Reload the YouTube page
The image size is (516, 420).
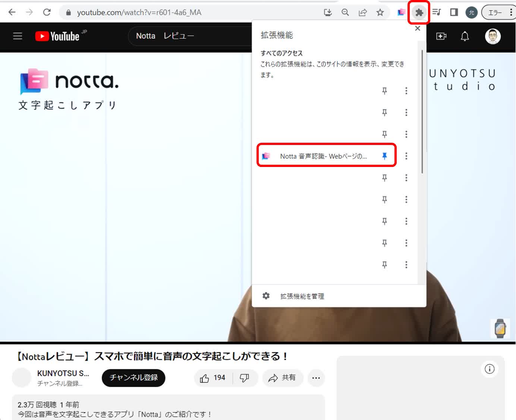point(47,12)
